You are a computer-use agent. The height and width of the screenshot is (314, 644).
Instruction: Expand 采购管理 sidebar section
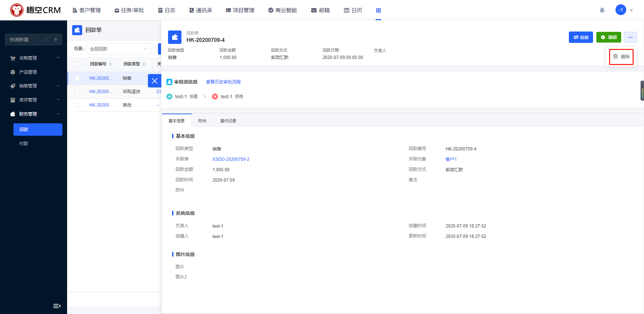coord(34,58)
